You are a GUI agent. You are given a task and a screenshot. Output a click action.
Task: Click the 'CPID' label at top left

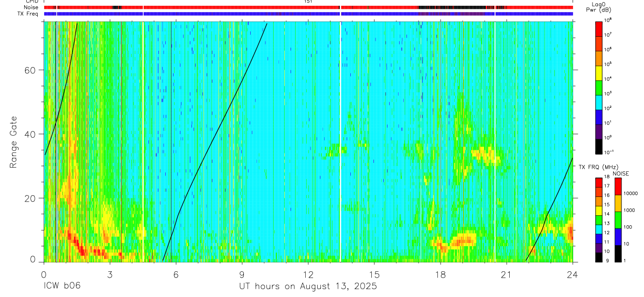pyautogui.click(x=32, y=2)
